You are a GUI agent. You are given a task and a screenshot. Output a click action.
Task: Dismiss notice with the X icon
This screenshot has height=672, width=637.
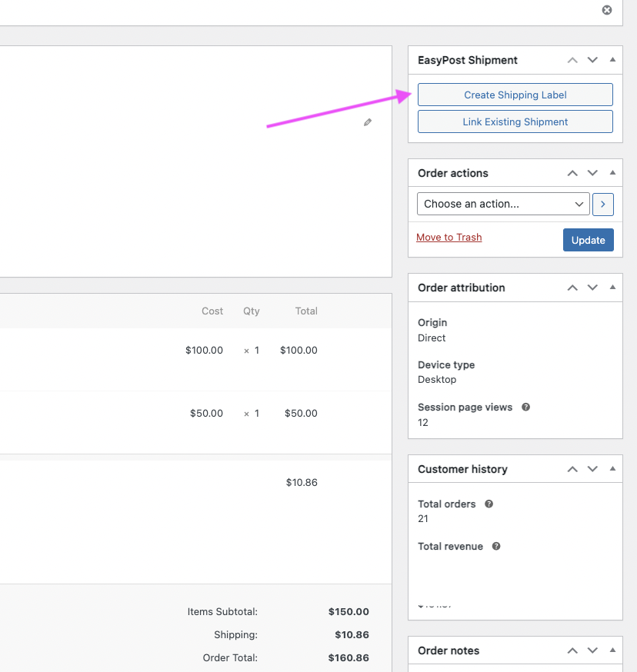point(607,10)
